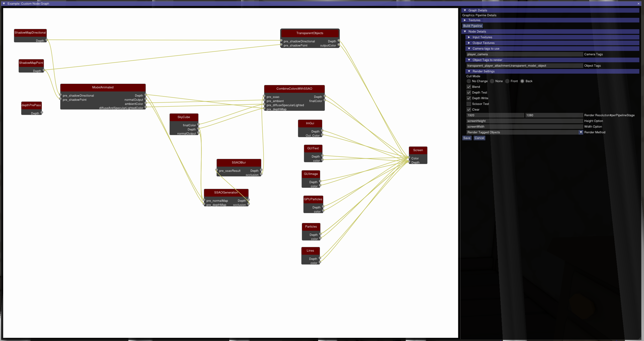Click the 1920 render resolution field

coord(495,115)
